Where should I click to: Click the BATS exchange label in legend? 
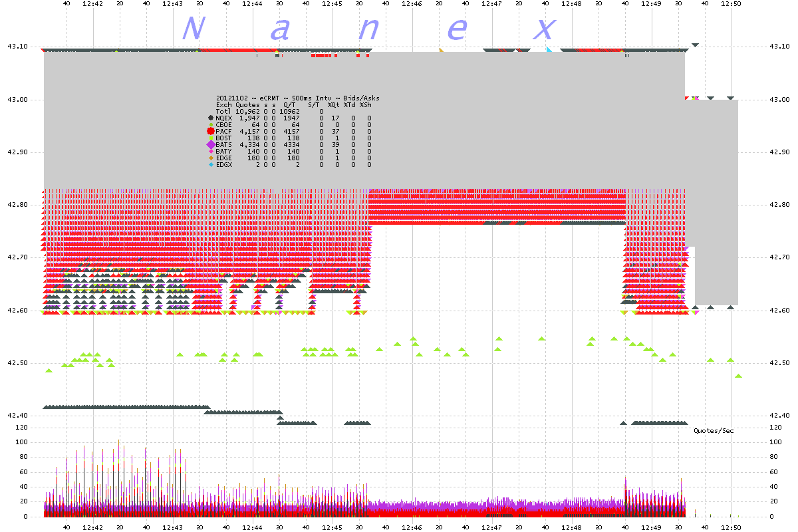point(223,144)
